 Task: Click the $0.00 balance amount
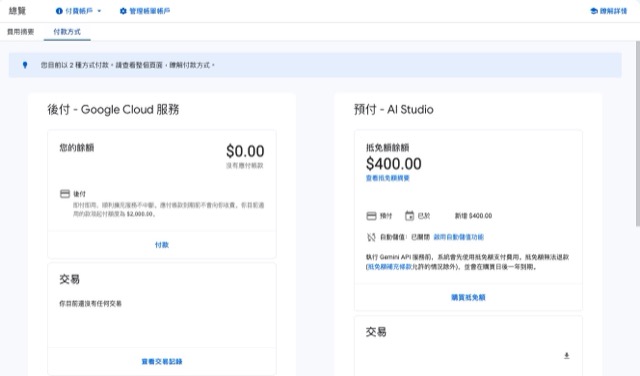[245, 151]
